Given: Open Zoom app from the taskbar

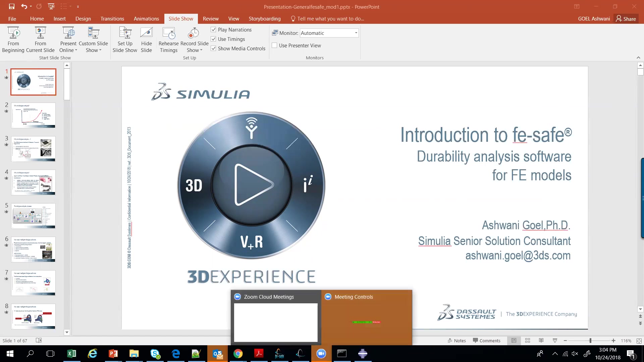Looking at the screenshot, I should (321, 354).
